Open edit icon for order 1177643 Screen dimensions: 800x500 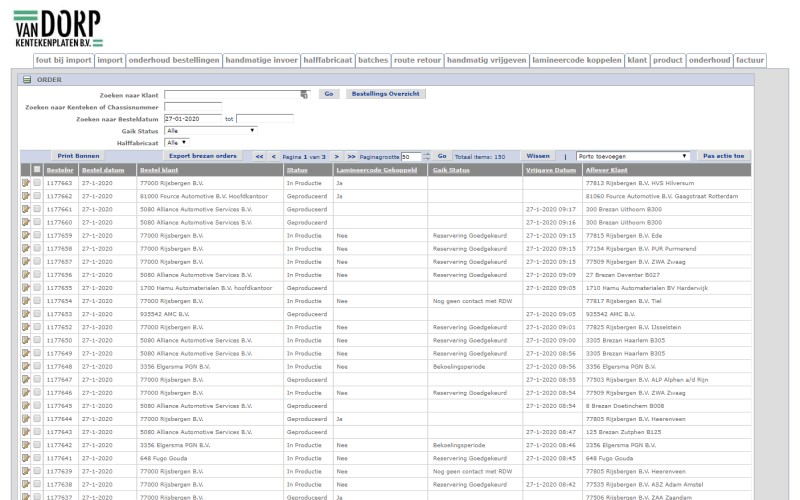click(26, 432)
